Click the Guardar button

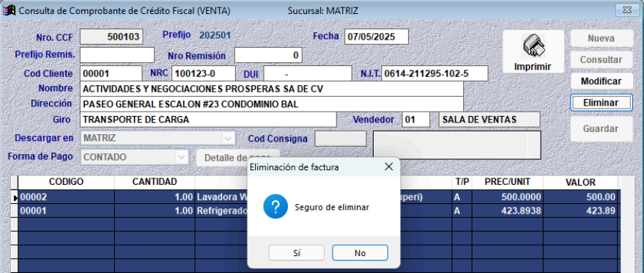point(602,129)
